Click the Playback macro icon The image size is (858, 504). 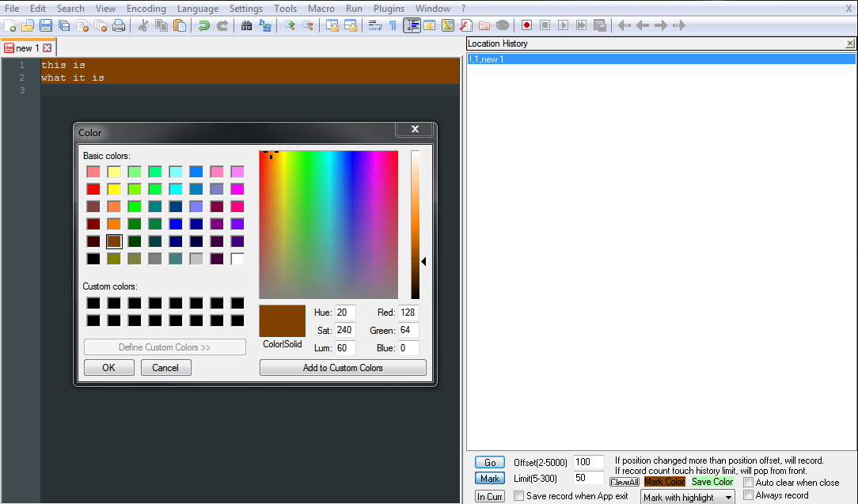pyautogui.click(x=563, y=25)
